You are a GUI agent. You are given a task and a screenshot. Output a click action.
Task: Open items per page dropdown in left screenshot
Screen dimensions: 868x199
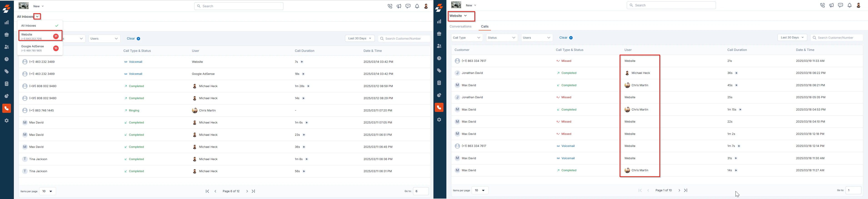tap(48, 191)
